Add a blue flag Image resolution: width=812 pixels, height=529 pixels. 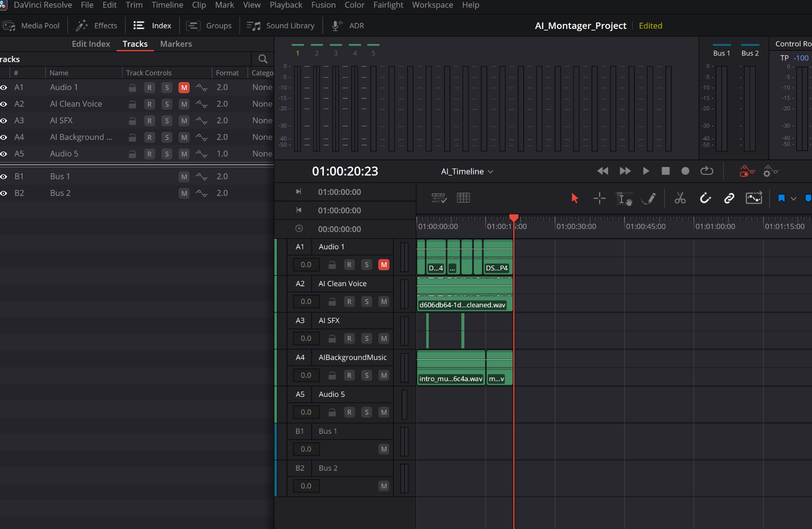pyautogui.click(x=781, y=198)
